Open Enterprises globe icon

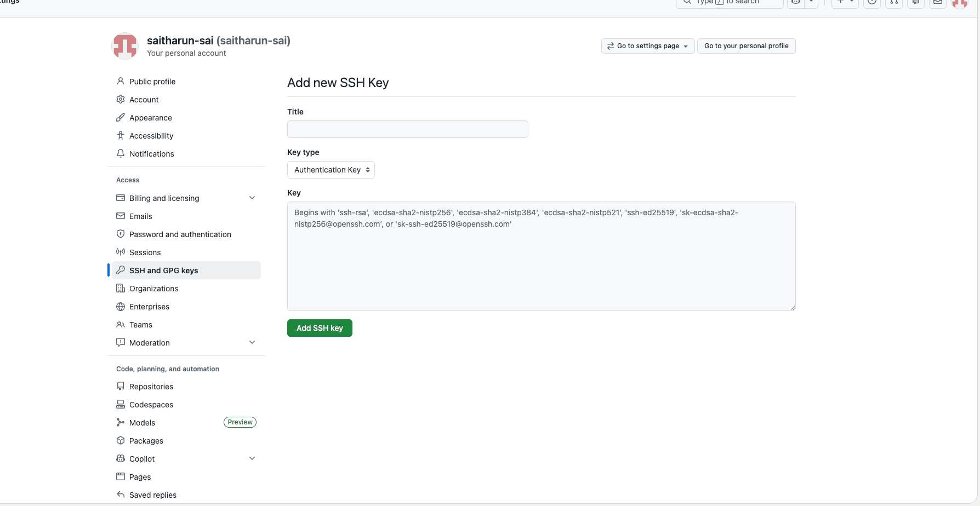coord(121,307)
